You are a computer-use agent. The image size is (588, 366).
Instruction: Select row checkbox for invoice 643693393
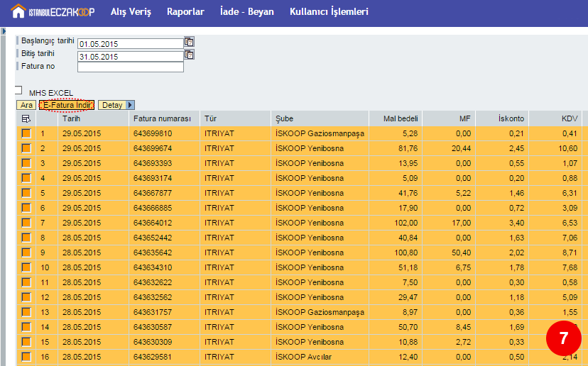[x=26, y=163]
